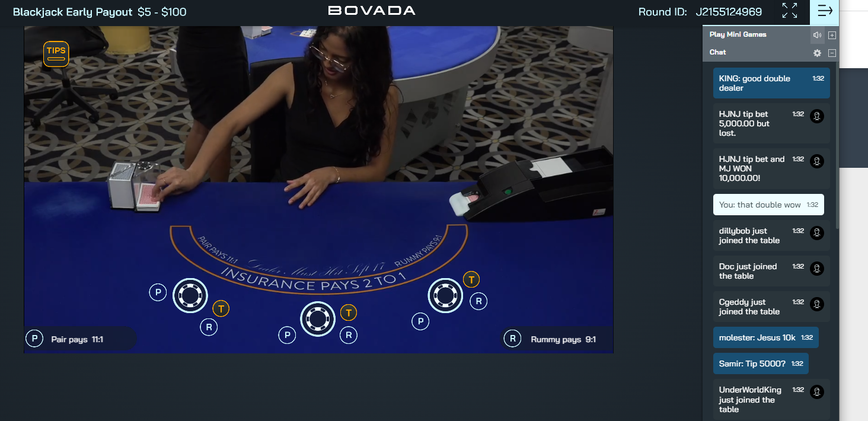
Task: Open the dillybob player avatar icon
Action: point(817,232)
